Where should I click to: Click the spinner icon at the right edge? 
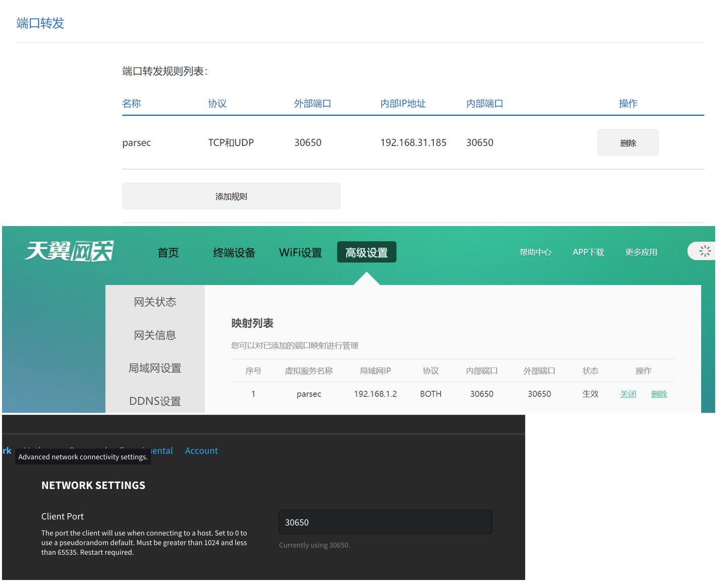706,251
